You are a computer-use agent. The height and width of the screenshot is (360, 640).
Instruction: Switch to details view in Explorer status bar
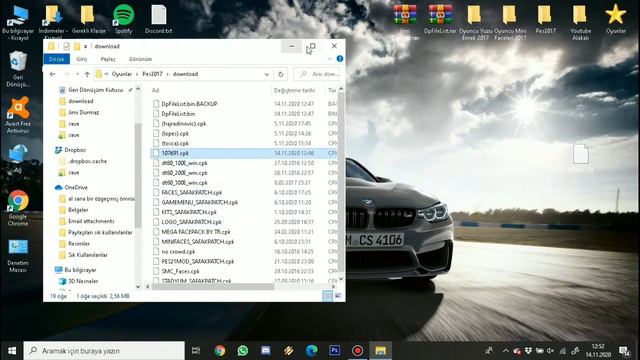(x=327, y=296)
